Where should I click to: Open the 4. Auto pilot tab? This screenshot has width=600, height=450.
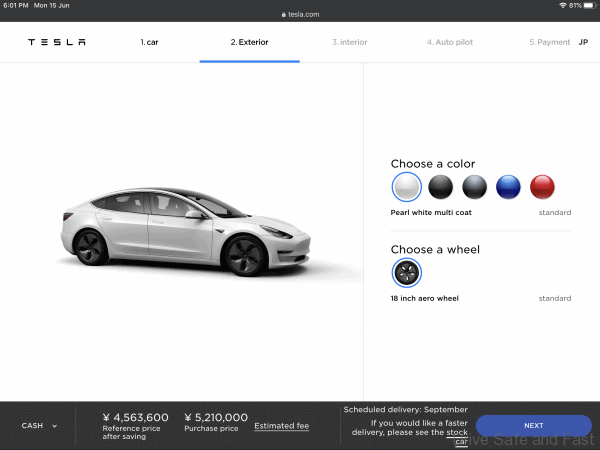pyautogui.click(x=450, y=42)
